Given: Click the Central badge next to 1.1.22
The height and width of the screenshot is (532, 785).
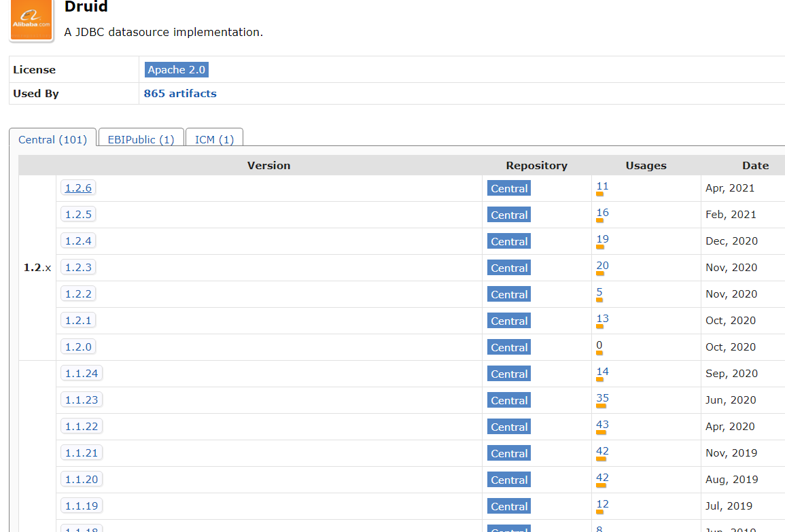Looking at the screenshot, I should (508, 427).
